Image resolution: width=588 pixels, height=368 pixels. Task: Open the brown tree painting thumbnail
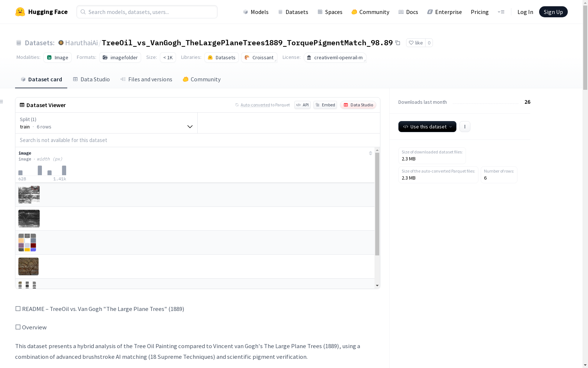point(28,266)
